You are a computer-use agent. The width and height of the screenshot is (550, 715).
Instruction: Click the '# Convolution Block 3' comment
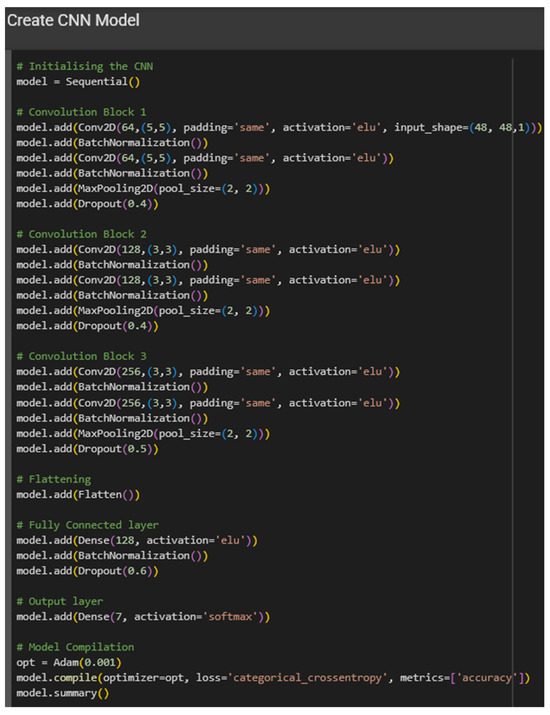click(82, 356)
